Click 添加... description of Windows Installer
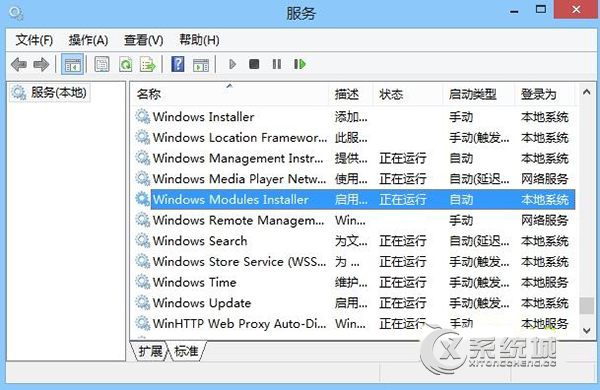The height and width of the screenshot is (390, 600). coord(351,117)
